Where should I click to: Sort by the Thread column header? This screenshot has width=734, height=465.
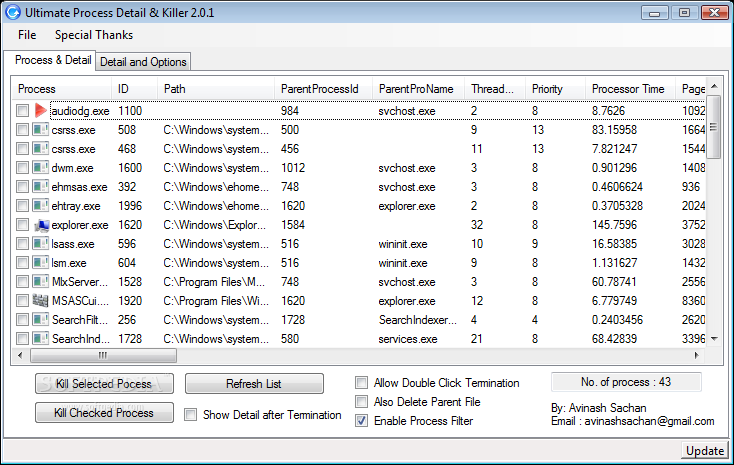(x=495, y=89)
